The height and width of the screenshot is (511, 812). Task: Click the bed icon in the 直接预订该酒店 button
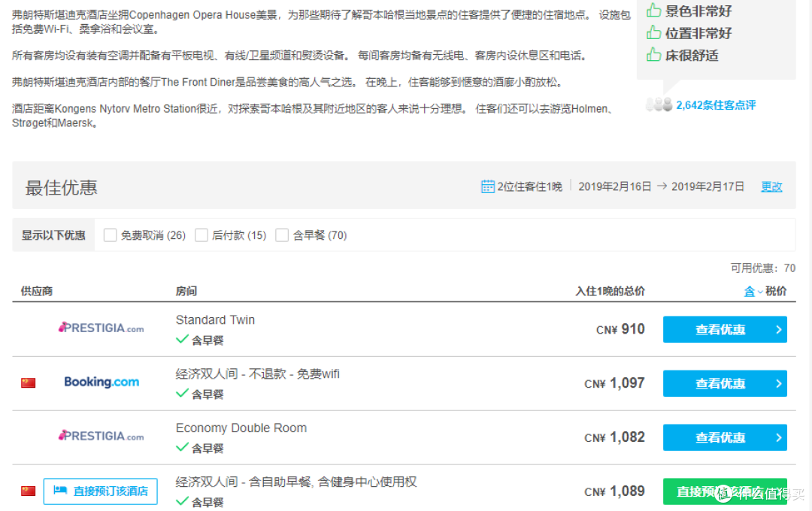[61, 490]
